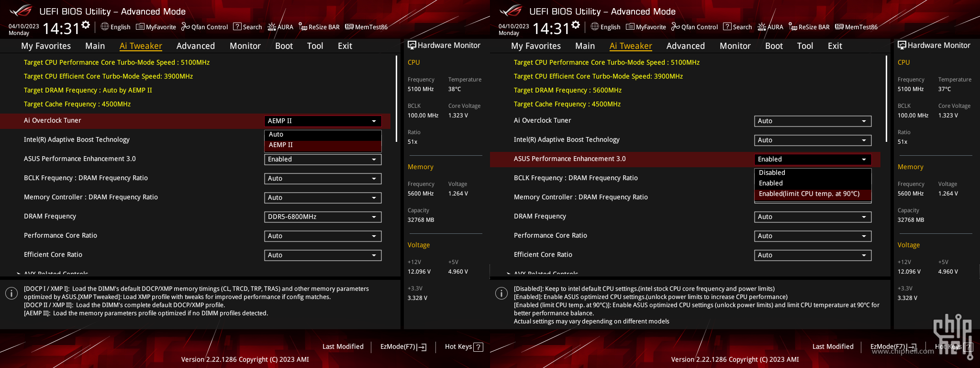Select AEMP II option in open dropdown list
The image size is (980, 368).
pos(323,145)
